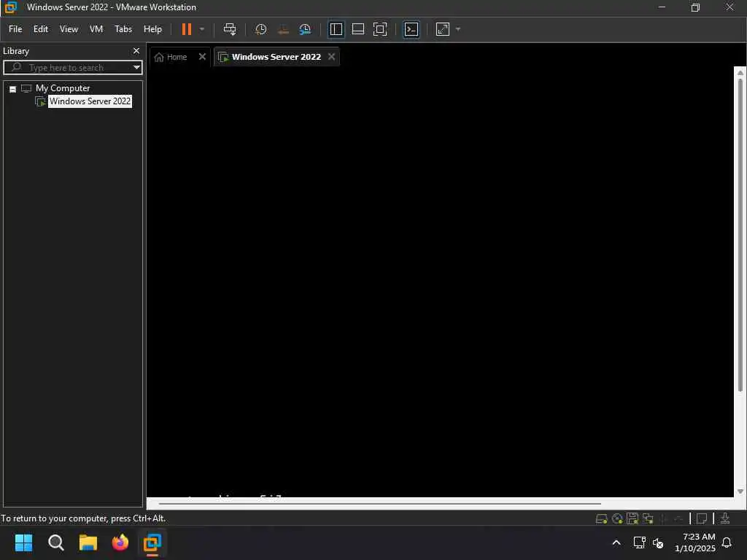747x560 pixels.
Task: Enter full screen mode icon
Action: point(379,29)
